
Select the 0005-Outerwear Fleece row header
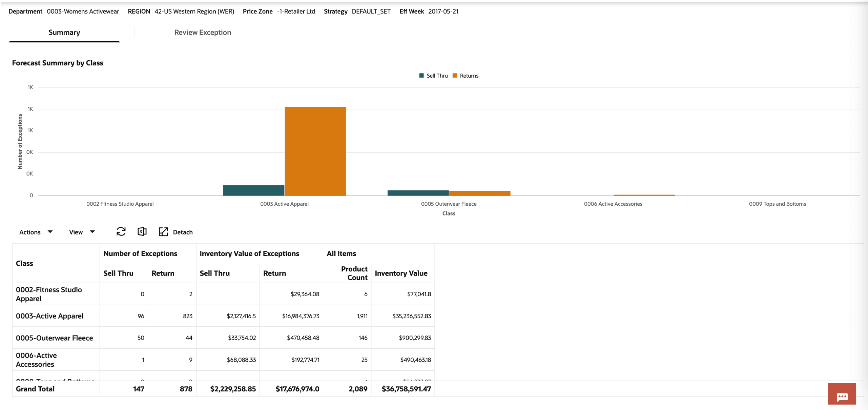[x=54, y=338]
